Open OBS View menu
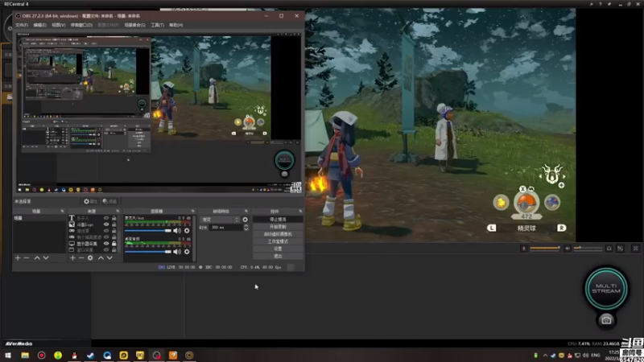 (58, 25)
